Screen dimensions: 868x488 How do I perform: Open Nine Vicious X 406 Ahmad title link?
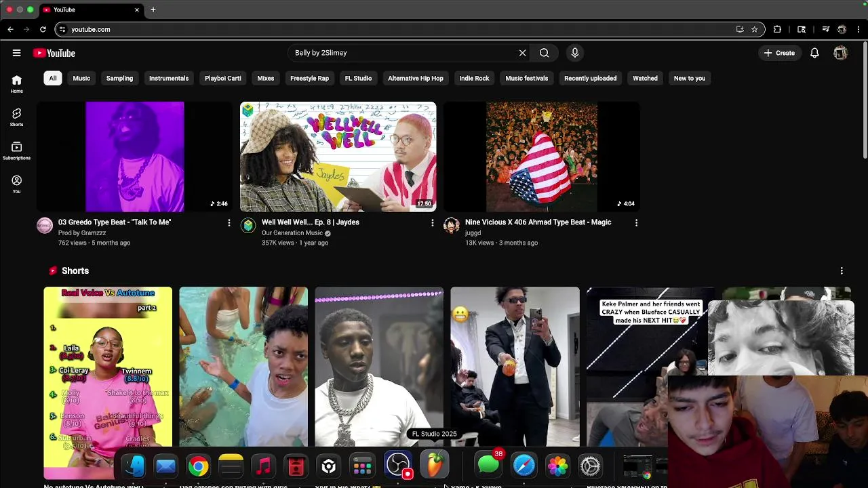538,222
